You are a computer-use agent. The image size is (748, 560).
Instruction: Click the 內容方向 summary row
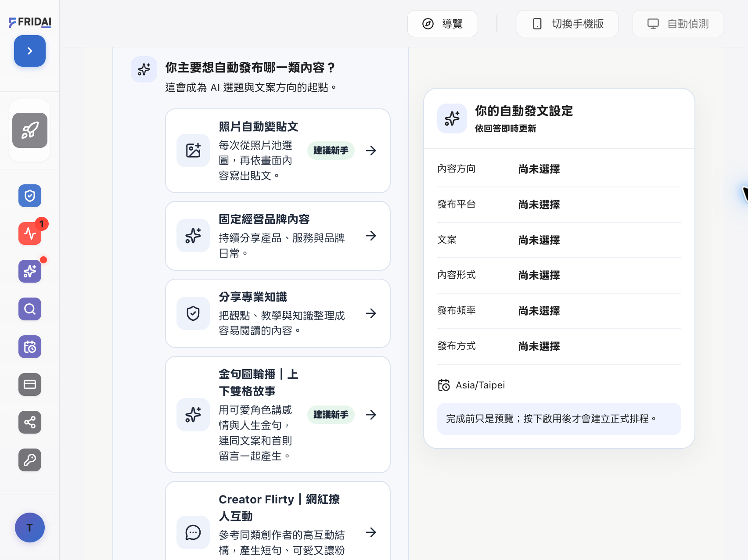tap(559, 169)
